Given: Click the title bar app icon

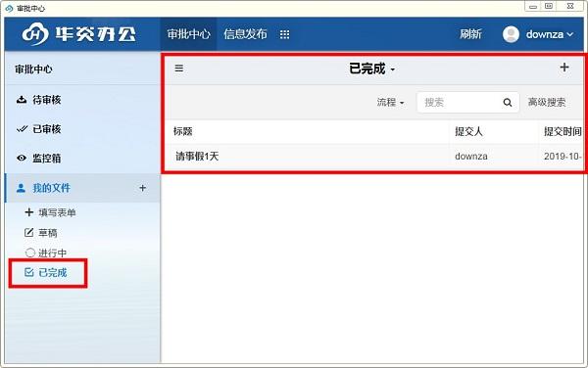Looking at the screenshot, I should click(9, 8).
